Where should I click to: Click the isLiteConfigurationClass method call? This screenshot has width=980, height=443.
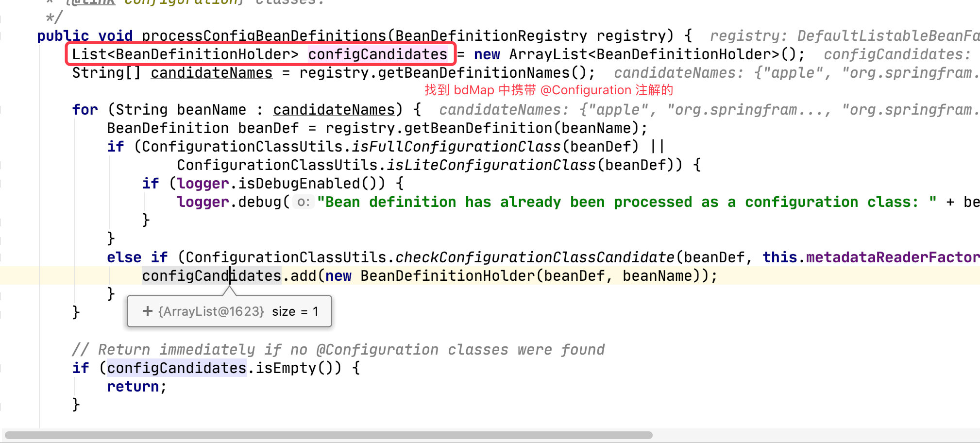click(x=491, y=165)
